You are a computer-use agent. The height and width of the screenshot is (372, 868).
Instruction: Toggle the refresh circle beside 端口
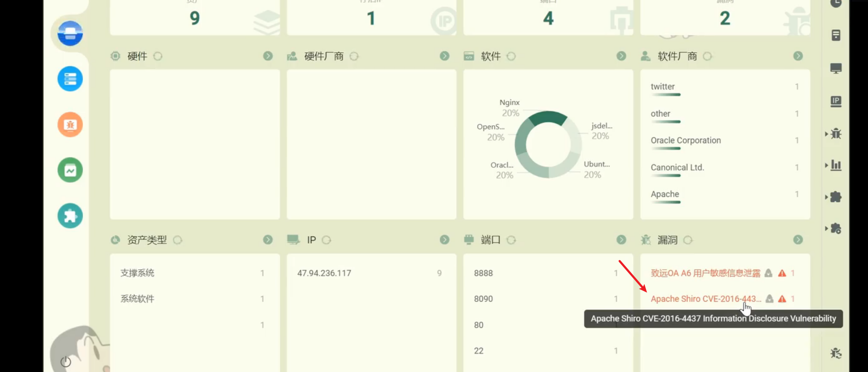[511, 240]
